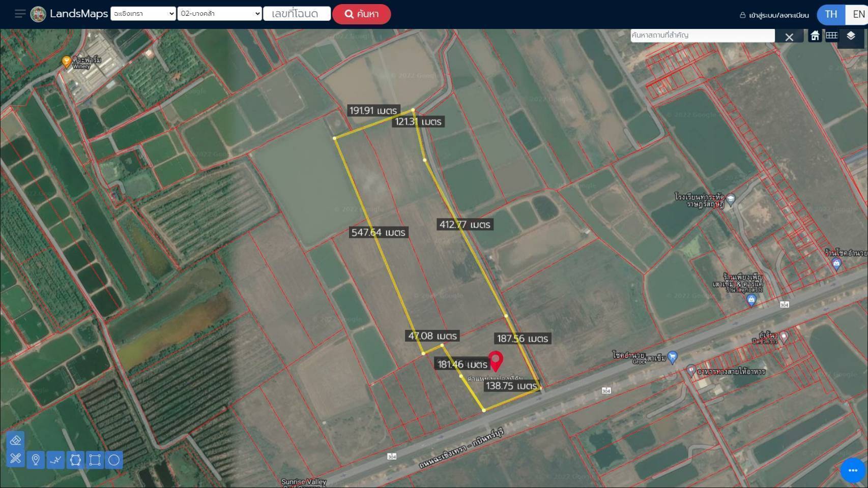This screenshot has height=488, width=868.
Task: Click the 412.77 เมตร measurement label
Action: click(x=465, y=224)
